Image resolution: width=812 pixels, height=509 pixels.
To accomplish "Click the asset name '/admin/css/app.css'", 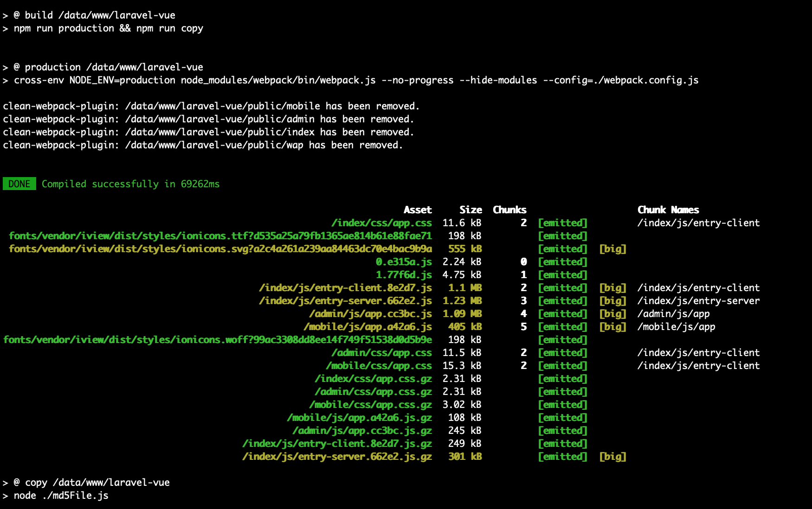I will click(381, 353).
